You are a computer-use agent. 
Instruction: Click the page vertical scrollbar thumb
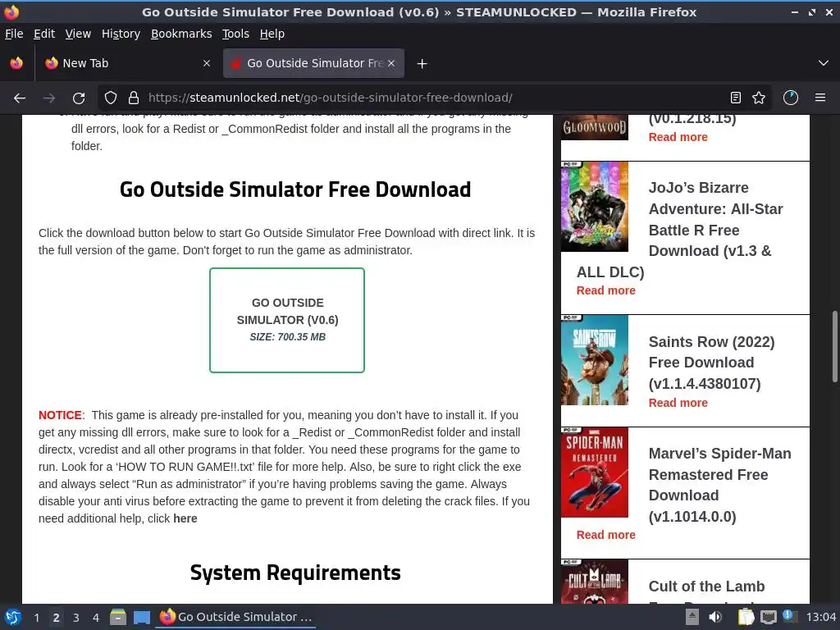pyautogui.click(x=834, y=347)
